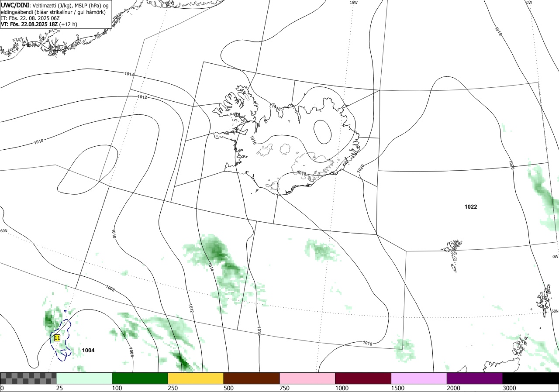Click the legend value 500
The image size is (559, 392).
click(x=228, y=388)
